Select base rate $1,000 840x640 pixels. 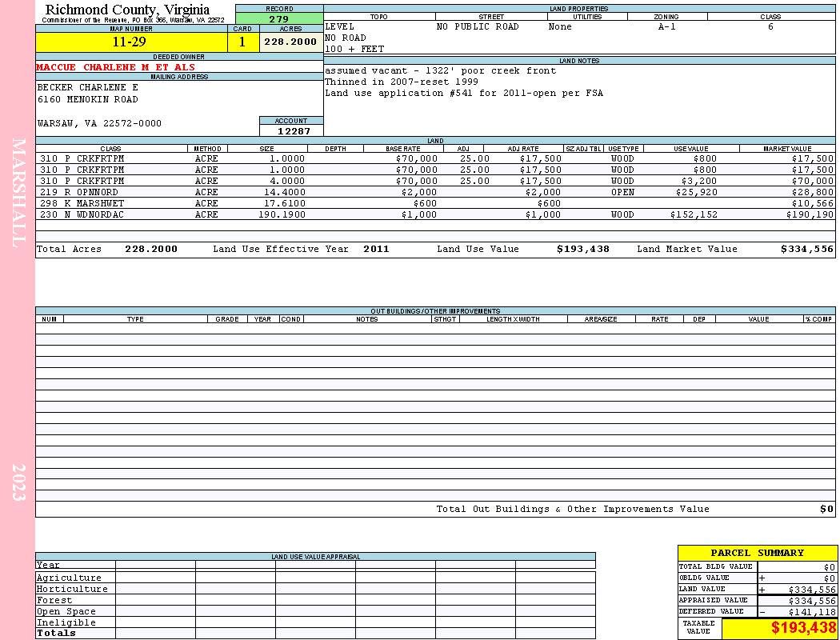[419, 214]
